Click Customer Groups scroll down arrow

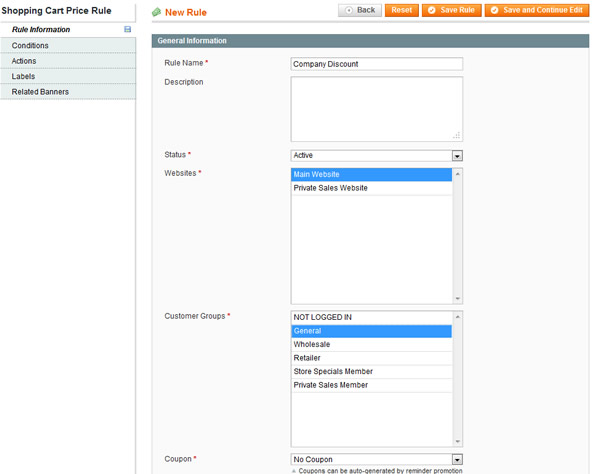(x=457, y=441)
